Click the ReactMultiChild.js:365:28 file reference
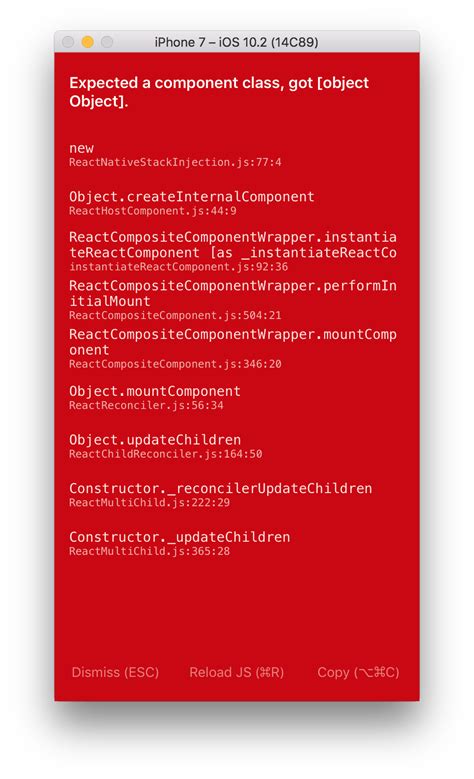This screenshot has height=779, width=474. click(x=150, y=551)
